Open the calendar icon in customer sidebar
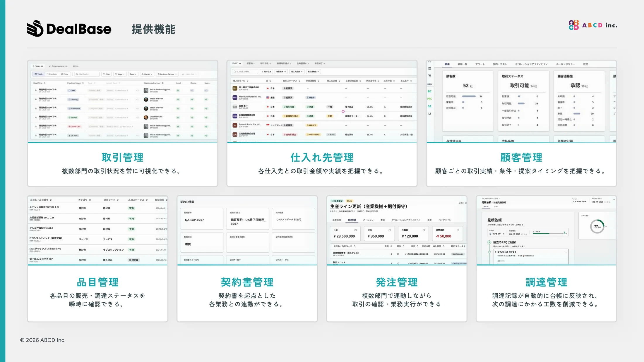The height and width of the screenshot is (362, 644). 429,68
